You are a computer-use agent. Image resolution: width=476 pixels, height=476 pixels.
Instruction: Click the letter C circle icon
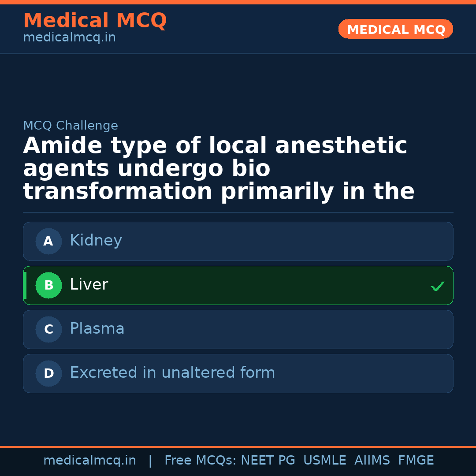click(48, 329)
